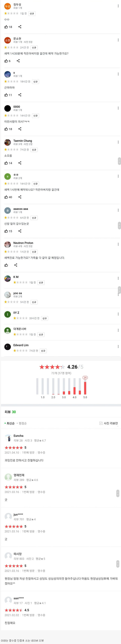Click the 신규 badge on 문소현's review
The height and width of the screenshot is (644, 121).
(x=34, y=48)
